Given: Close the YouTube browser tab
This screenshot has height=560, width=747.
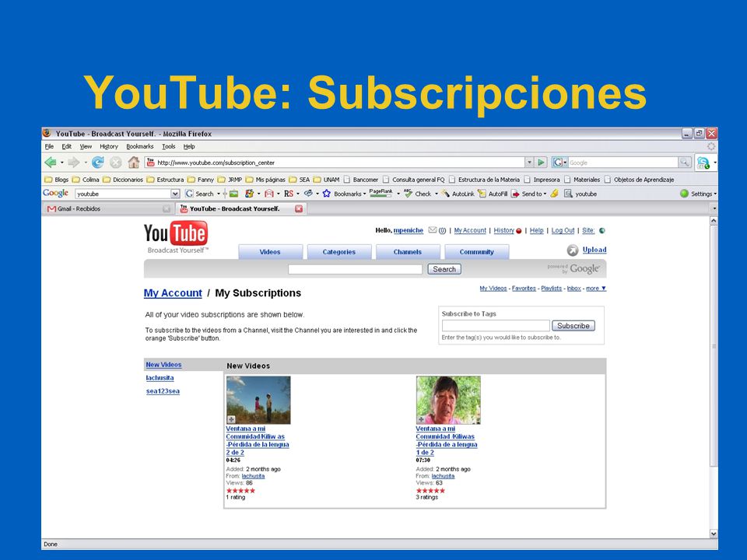Looking at the screenshot, I should (299, 208).
